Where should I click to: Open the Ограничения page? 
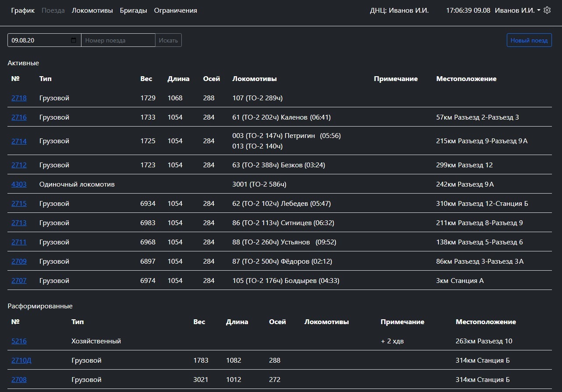[x=175, y=11]
